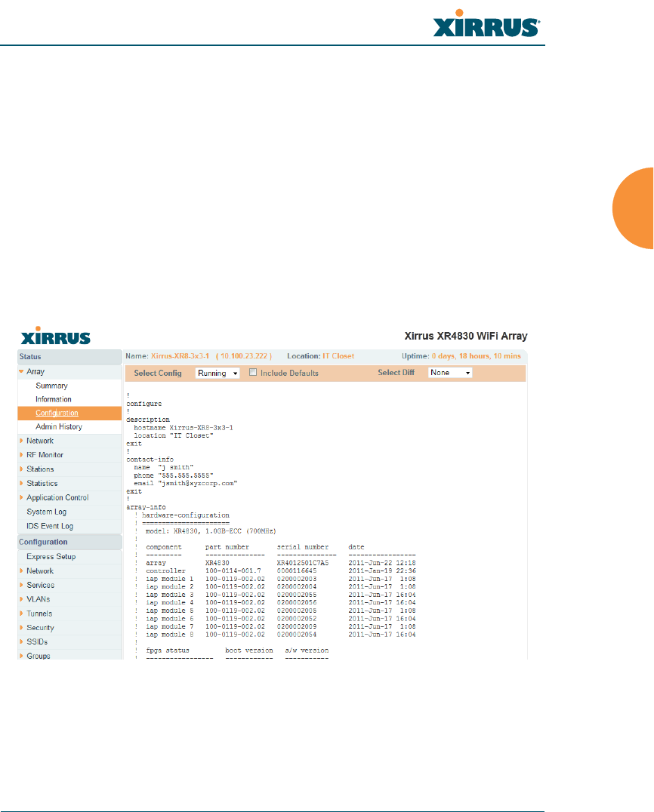The width and height of the screenshot is (654, 812).
Task: Expand the Statistics arrow
Action: [x=21, y=483]
